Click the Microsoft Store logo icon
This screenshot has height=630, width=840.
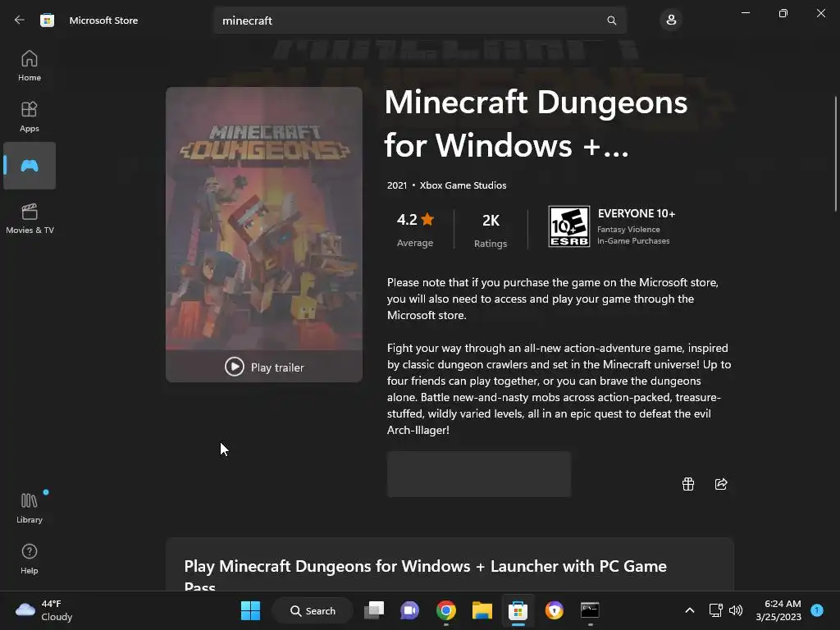(x=47, y=21)
